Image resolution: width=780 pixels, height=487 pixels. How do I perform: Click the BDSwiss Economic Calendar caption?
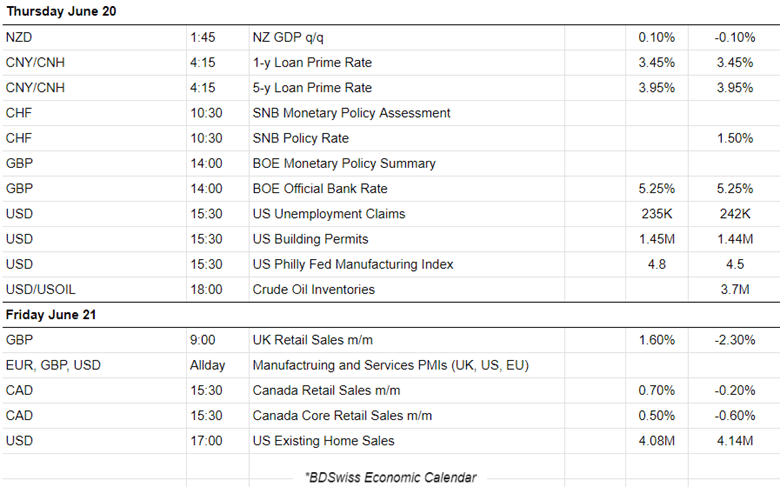click(x=390, y=477)
